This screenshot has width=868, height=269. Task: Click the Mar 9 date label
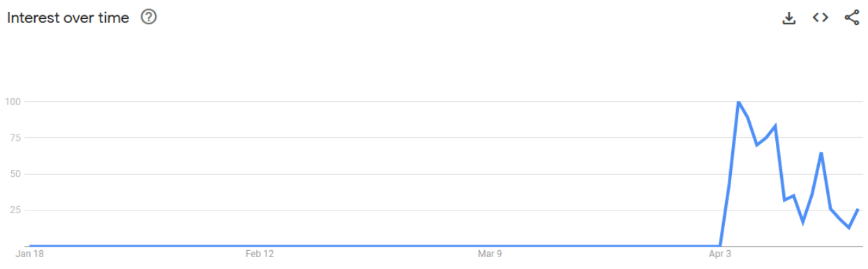[490, 254]
